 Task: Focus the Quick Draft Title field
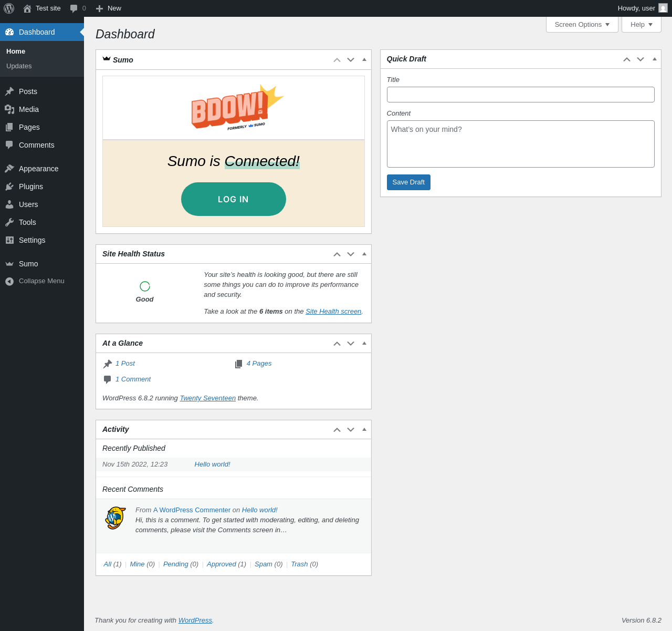pos(521,95)
